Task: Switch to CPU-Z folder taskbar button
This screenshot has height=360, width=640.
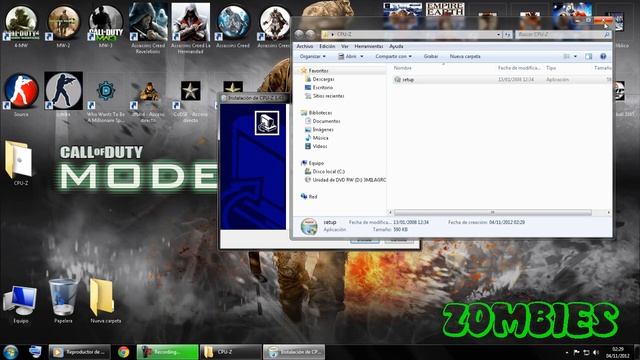Action: pos(231,352)
